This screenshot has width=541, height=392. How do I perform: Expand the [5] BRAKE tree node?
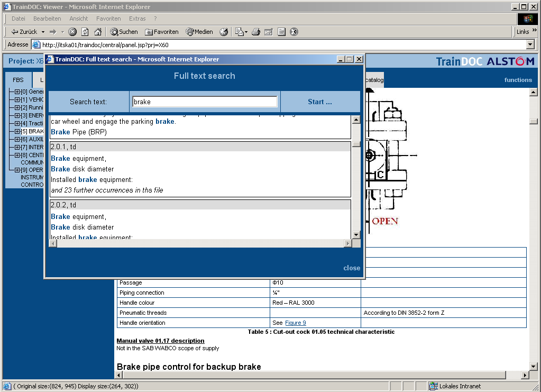[17, 131]
